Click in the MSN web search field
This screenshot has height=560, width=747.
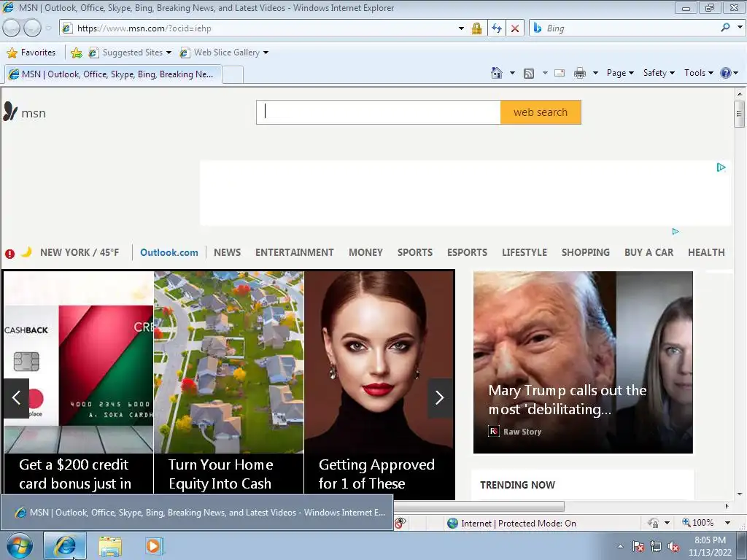click(x=379, y=112)
